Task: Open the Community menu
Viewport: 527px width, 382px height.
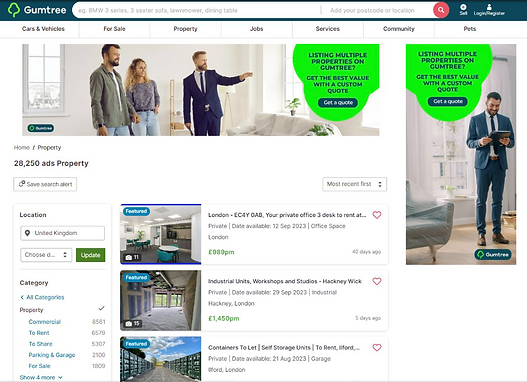Action: tap(399, 29)
